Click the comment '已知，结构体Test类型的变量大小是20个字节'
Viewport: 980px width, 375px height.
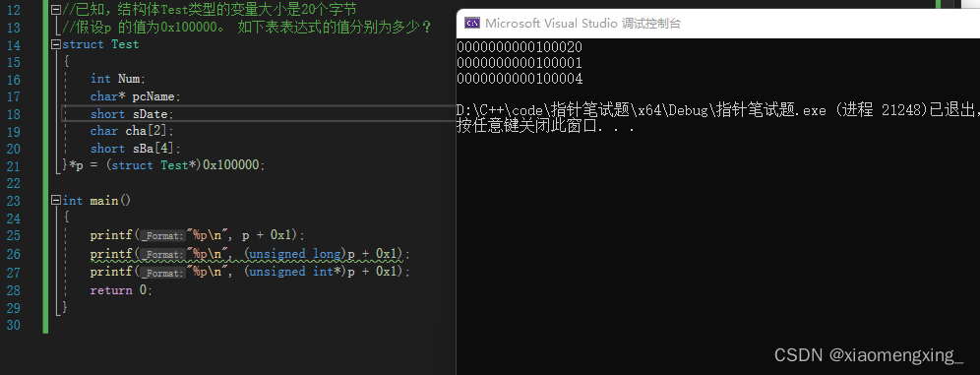[x=215, y=10]
